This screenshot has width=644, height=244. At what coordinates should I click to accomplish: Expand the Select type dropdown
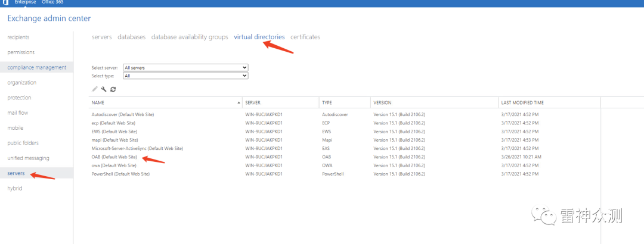[185, 76]
